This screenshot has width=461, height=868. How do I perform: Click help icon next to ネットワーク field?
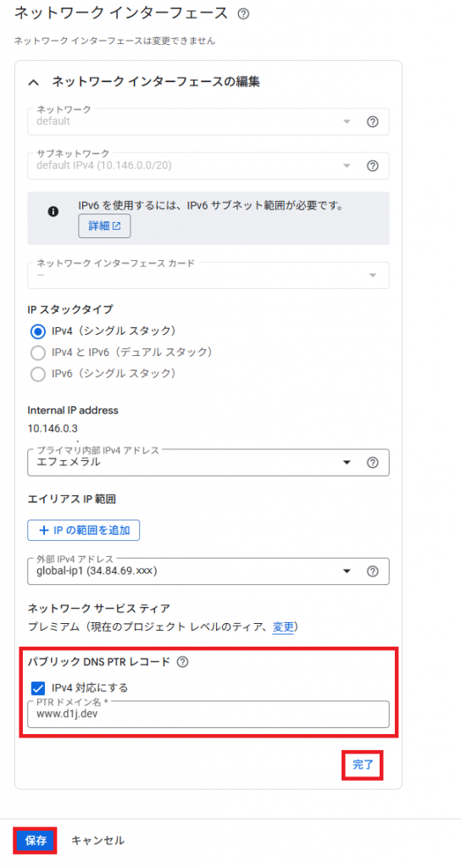(373, 122)
